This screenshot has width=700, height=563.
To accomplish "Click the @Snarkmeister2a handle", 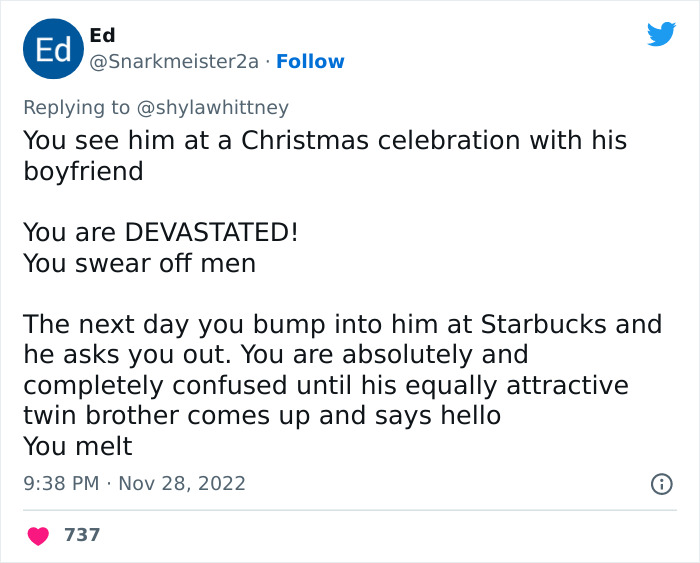I will point(176,62).
